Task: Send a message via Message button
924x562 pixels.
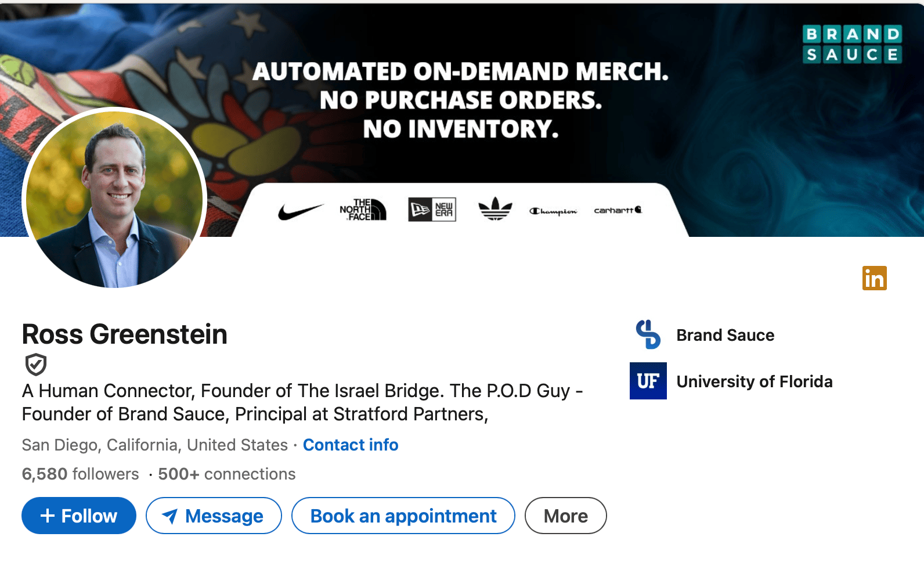Action: [x=214, y=516]
